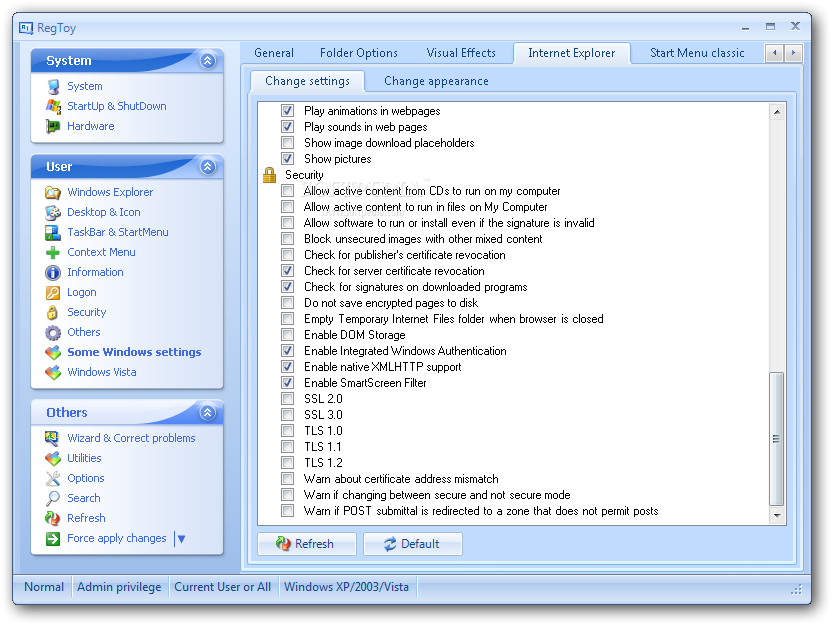Viewport: 832px width, 625px height.
Task: Check the SSL 3.0 checkbox
Action: point(288,414)
